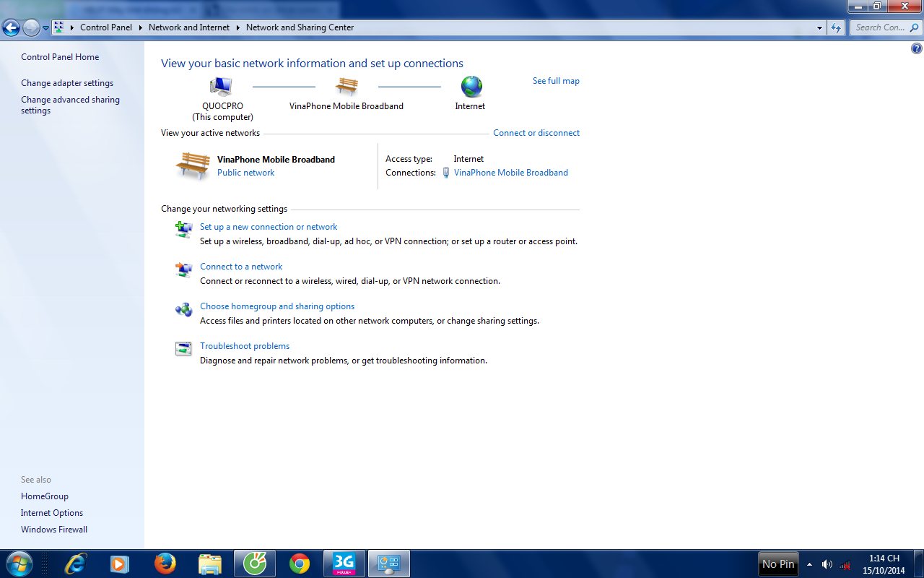This screenshot has width=924, height=578.
Task: Open the recent pages dropdown beside Forward
Action: (45, 28)
